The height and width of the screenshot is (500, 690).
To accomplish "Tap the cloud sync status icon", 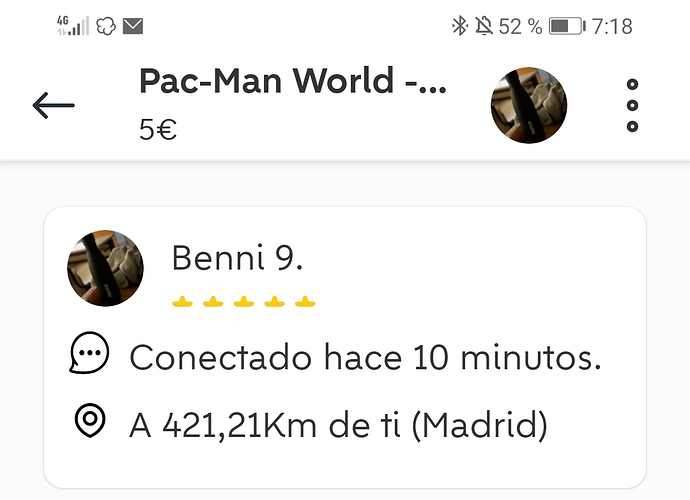I will pyautogui.click(x=105, y=26).
